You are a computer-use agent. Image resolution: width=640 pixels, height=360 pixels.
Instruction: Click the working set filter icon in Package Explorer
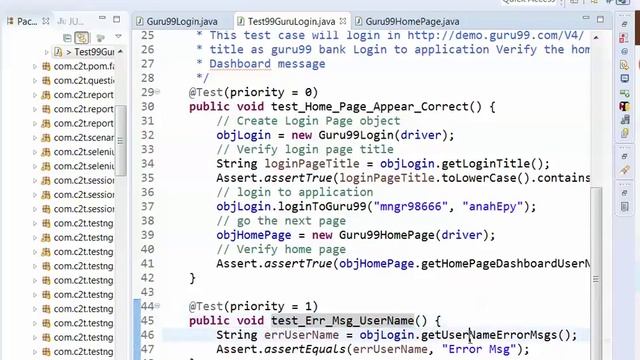[100, 38]
